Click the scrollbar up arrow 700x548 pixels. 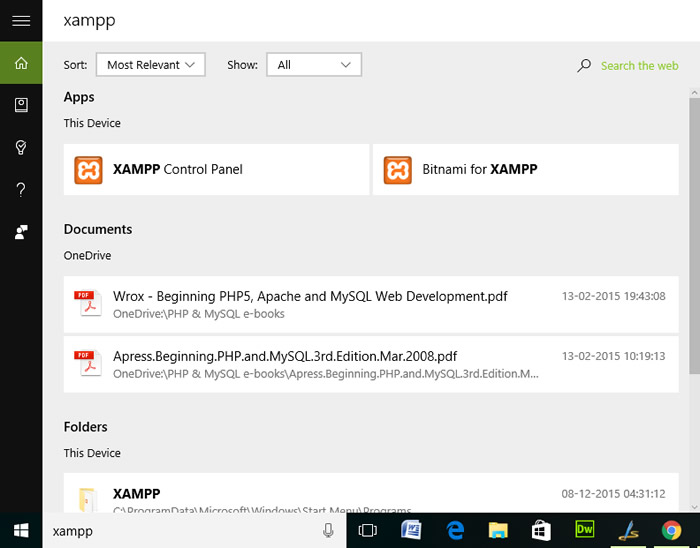pos(694,93)
